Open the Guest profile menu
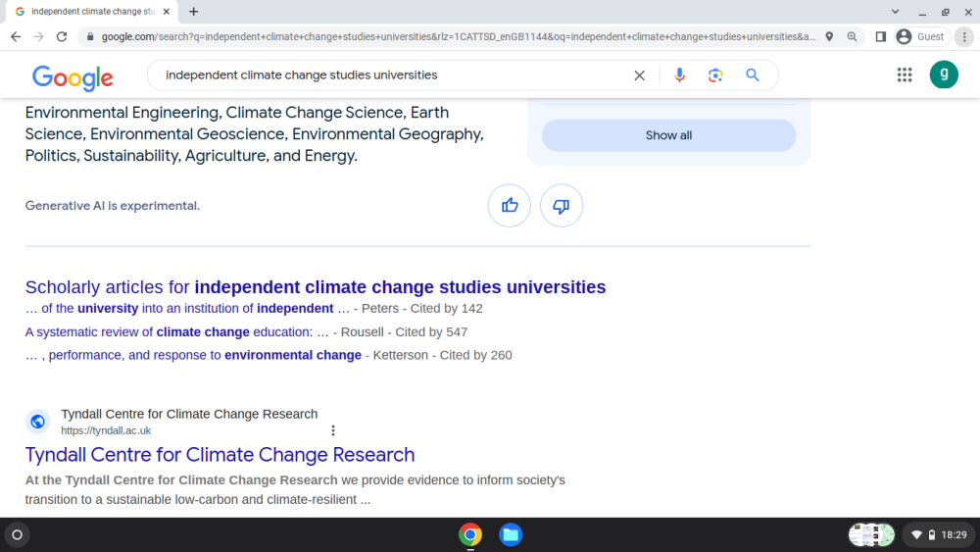 coord(921,37)
